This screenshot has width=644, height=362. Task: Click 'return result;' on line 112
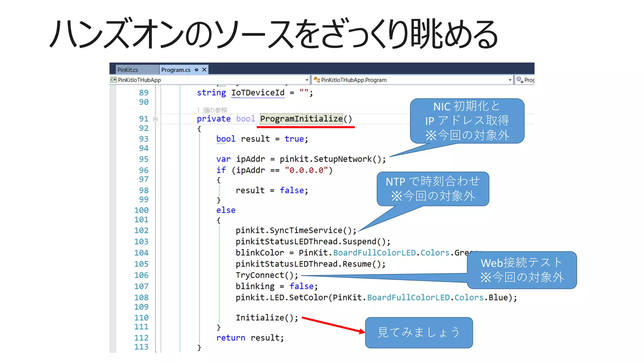tap(250, 338)
